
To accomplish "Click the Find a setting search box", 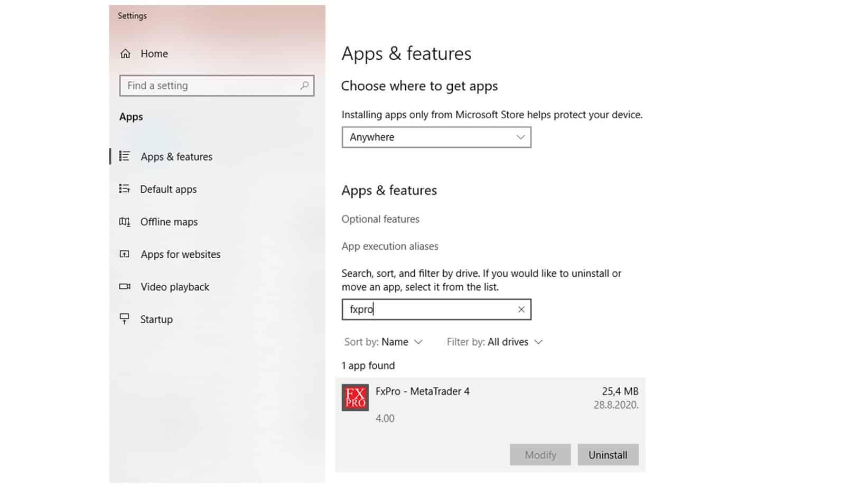I will (217, 86).
